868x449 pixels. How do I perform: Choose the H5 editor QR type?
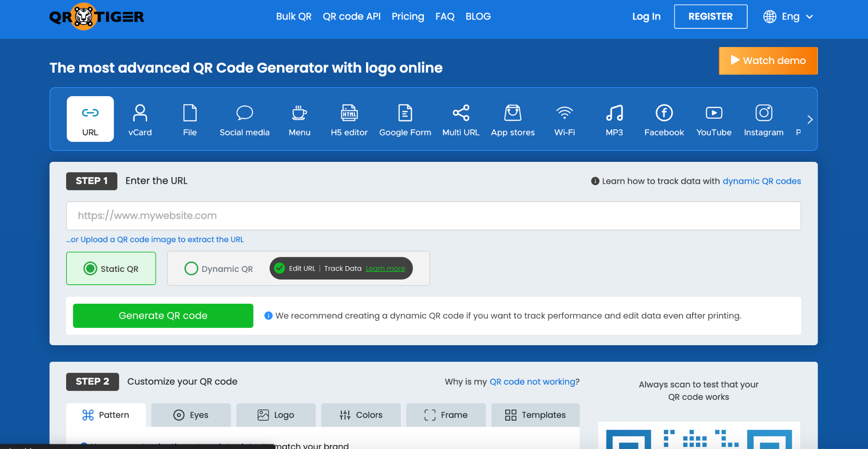coord(349,119)
